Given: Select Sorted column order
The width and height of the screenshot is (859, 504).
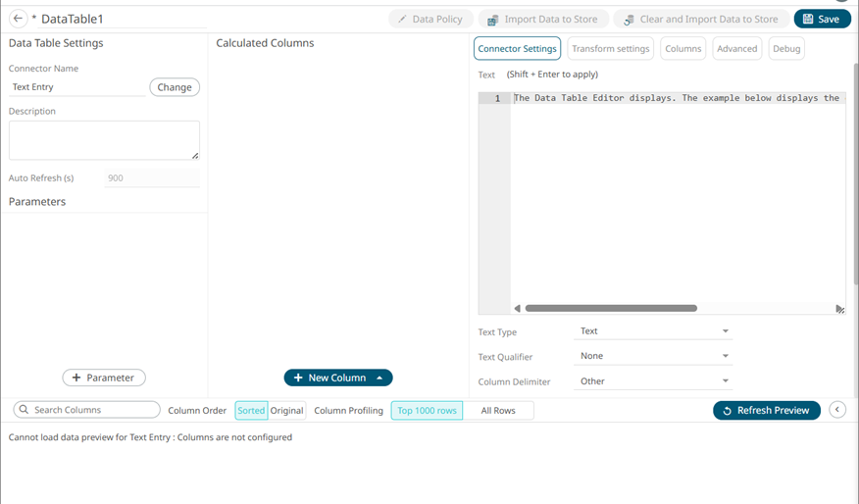Looking at the screenshot, I should [x=251, y=410].
